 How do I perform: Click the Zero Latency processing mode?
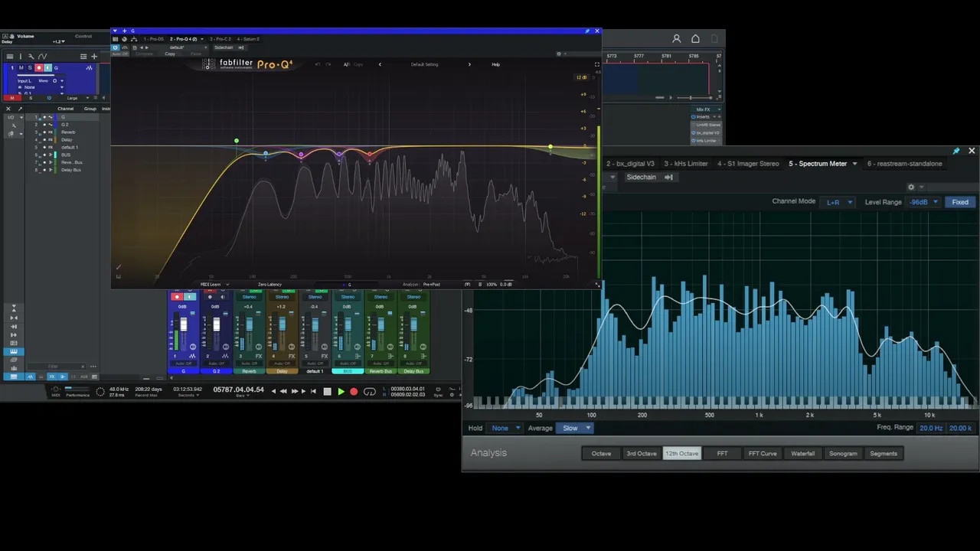(269, 285)
